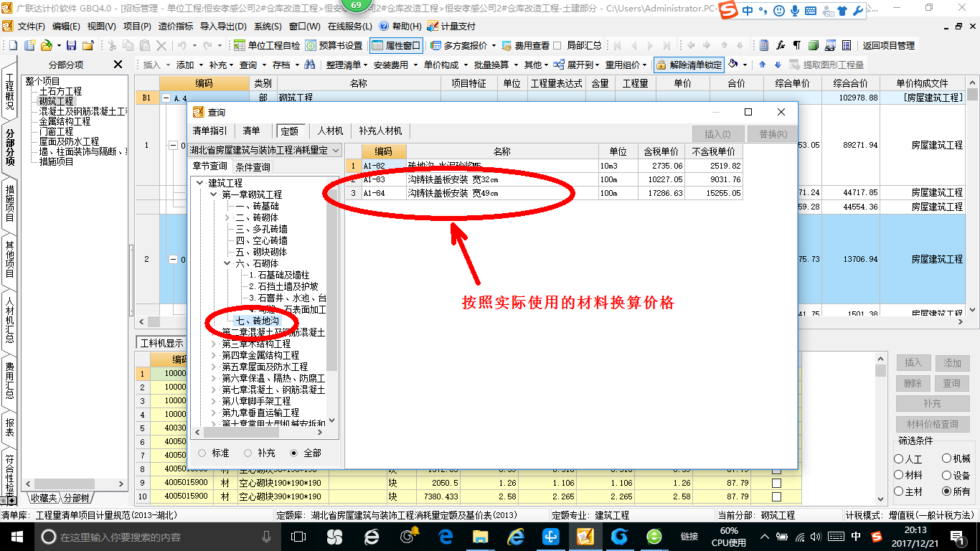Click 解除清单锁定 lock icon button
980x551 pixels.
(x=689, y=65)
